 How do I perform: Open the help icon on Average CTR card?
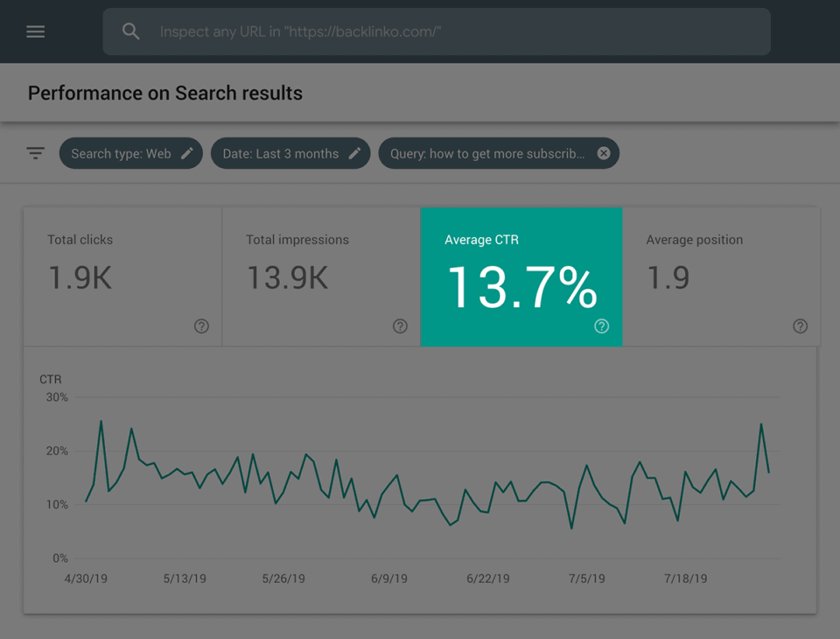point(601,327)
